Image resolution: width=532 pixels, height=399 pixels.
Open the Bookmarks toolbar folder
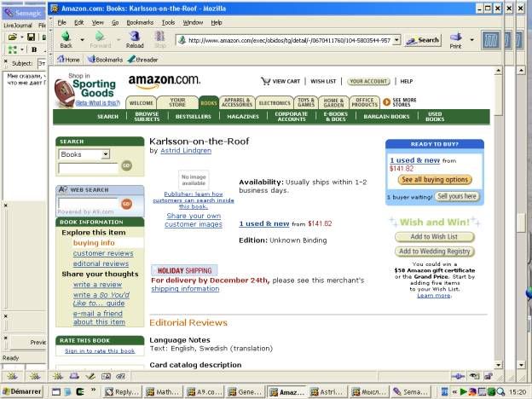pyautogui.click(x=105, y=60)
